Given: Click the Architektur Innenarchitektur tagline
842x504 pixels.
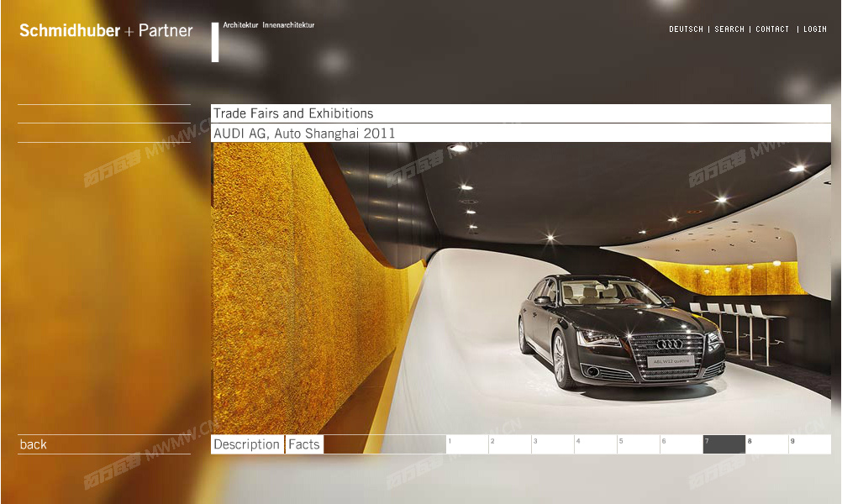Looking at the screenshot, I should click(269, 24).
